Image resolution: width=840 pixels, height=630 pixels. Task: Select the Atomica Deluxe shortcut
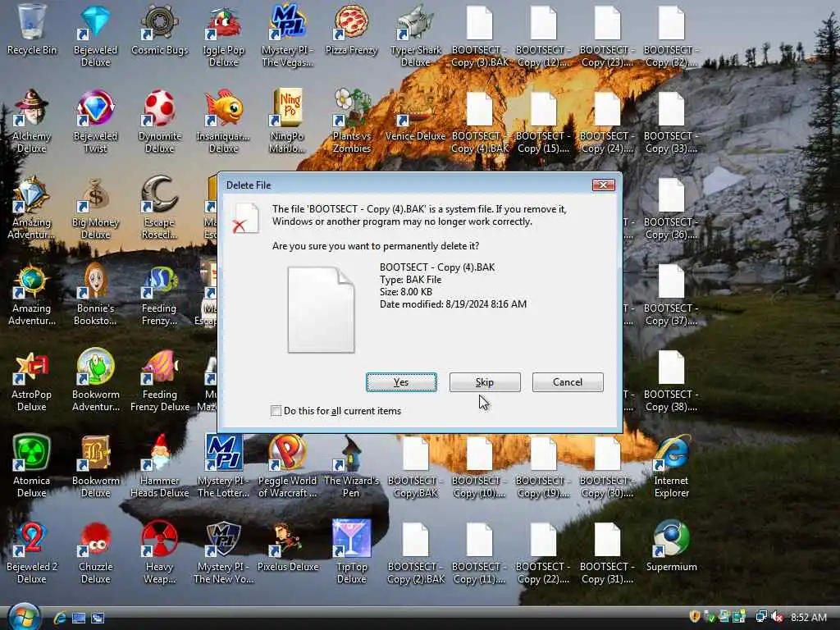point(32,466)
